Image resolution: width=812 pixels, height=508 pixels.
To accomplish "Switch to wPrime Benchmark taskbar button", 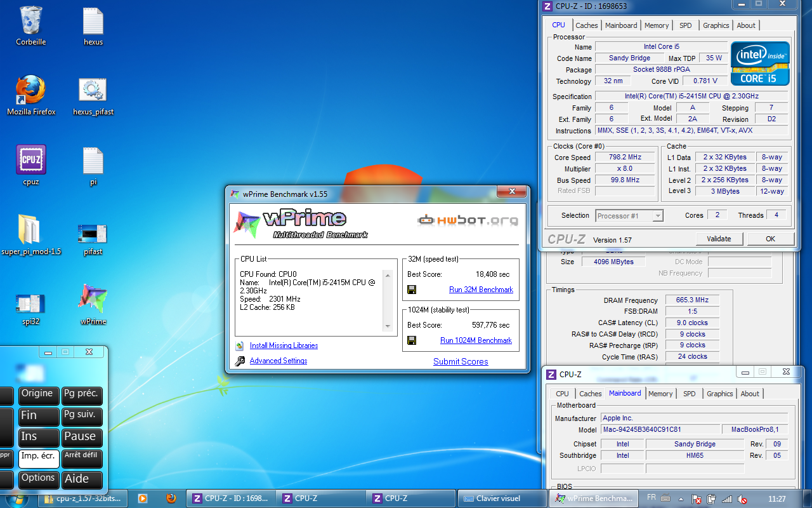I will tap(594, 498).
